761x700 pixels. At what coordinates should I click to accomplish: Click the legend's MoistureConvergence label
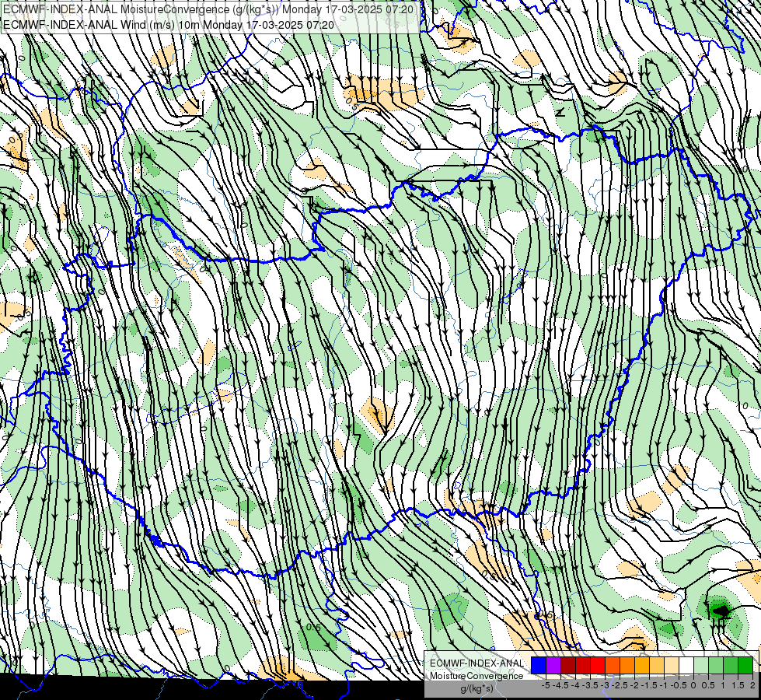476,676
